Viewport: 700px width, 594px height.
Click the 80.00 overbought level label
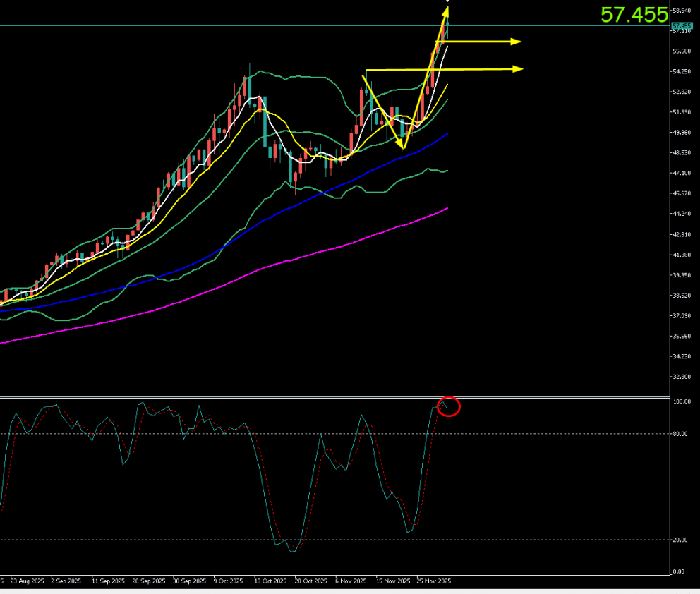coord(680,434)
